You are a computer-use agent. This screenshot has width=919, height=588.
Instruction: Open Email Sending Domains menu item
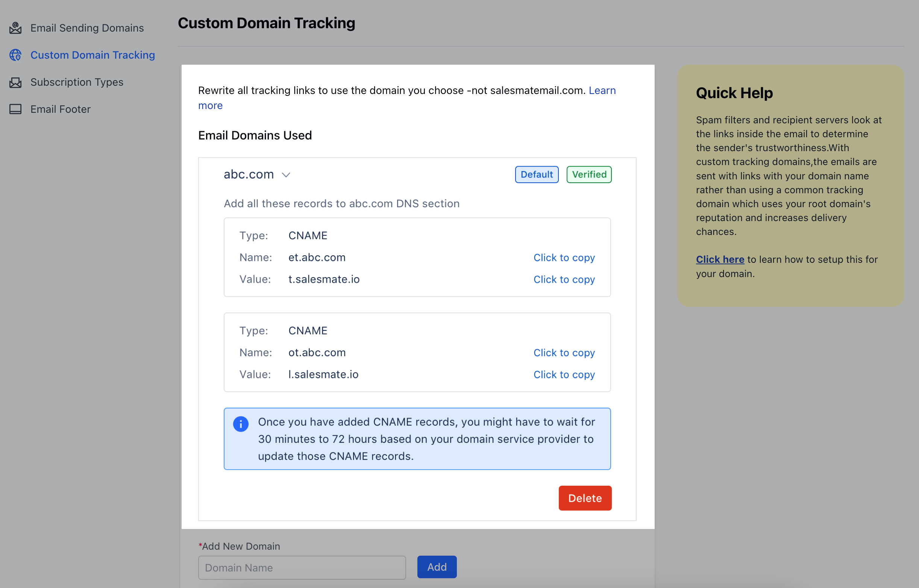(x=87, y=28)
